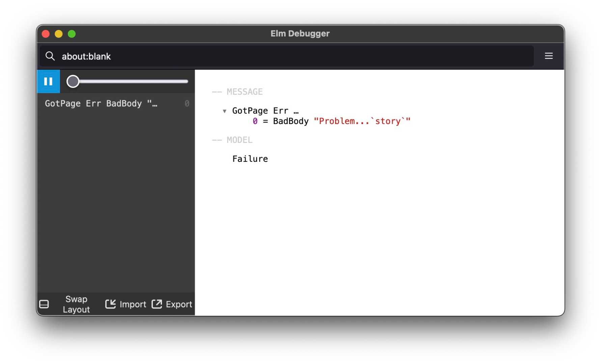Viewport: 601px width, 364px height.
Task: Click the MODEL section header
Action: pyautogui.click(x=232, y=140)
